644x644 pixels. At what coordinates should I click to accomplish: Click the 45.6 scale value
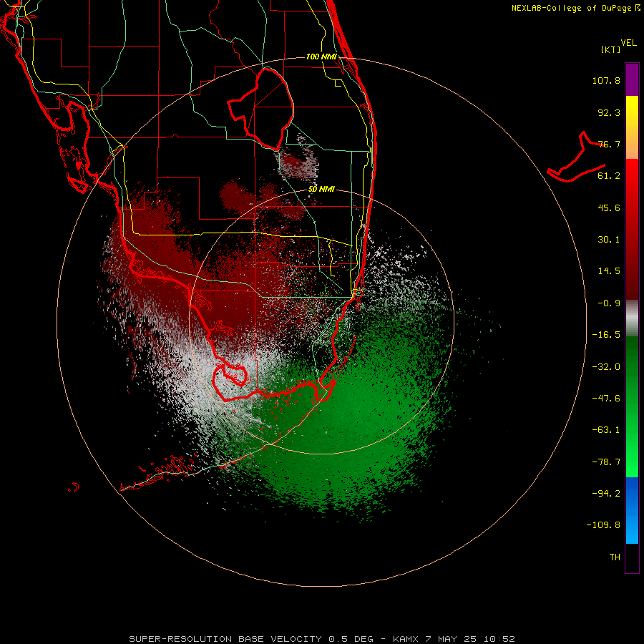(609, 208)
